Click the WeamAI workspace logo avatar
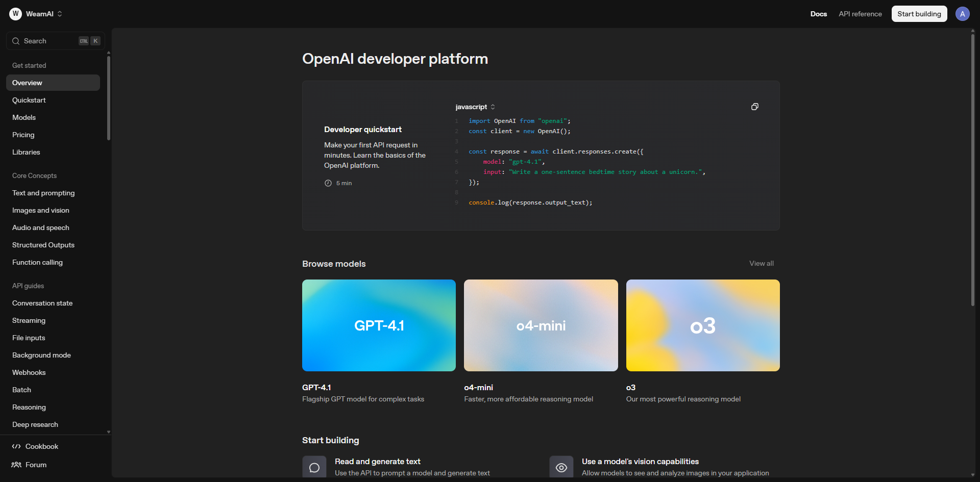Screen dimensions: 980x482 click(x=16, y=14)
